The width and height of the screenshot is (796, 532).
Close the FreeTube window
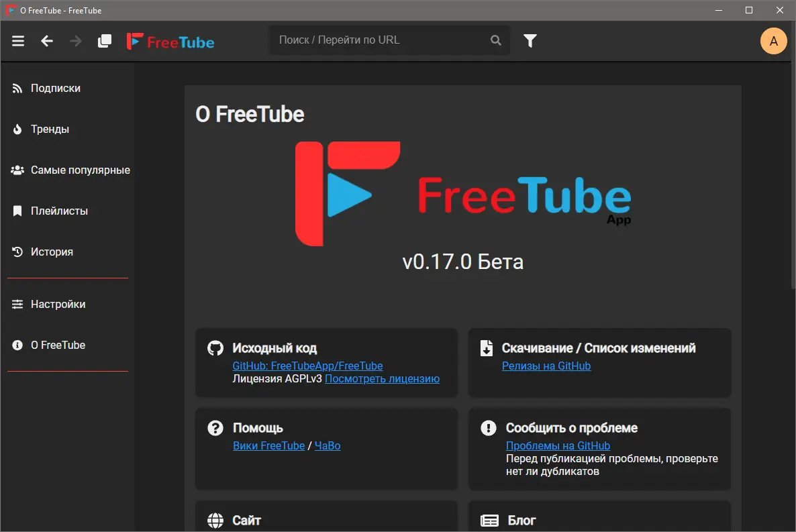click(x=780, y=10)
